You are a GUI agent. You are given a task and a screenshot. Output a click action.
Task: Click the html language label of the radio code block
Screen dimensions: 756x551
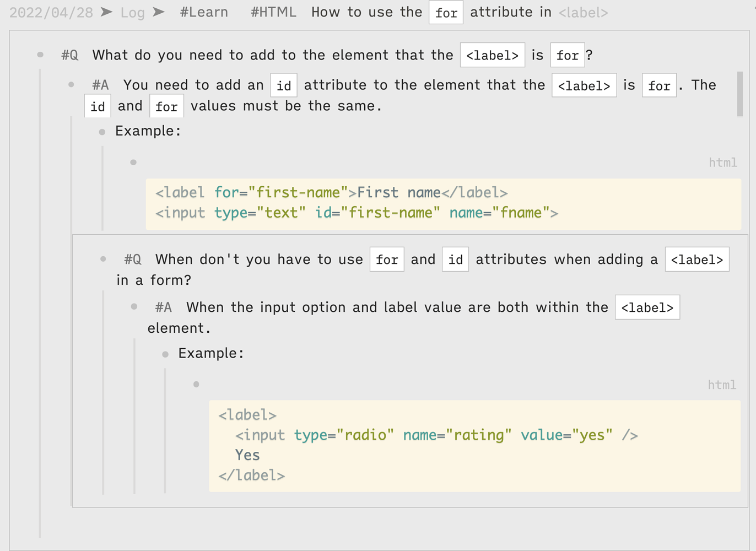(722, 385)
